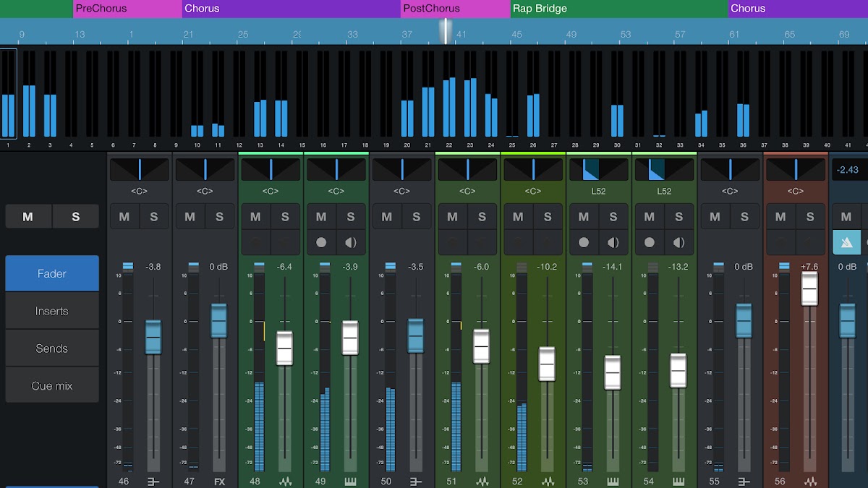This screenshot has width=868, height=488.
Task: Open the Sends view
Action: [52, 348]
